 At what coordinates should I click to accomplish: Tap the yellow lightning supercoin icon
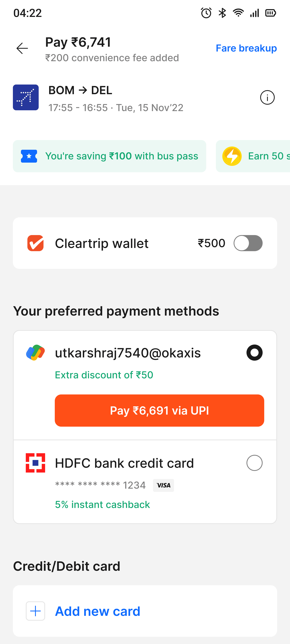(x=232, y=156)
